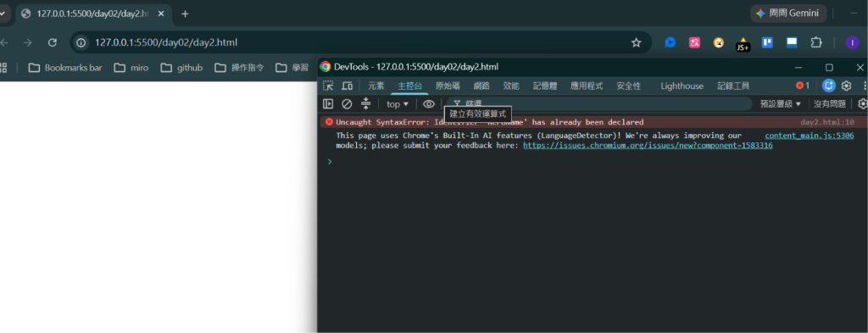
Task: Click the red error icon on SyntaxError row
Action: pos(329,122)
